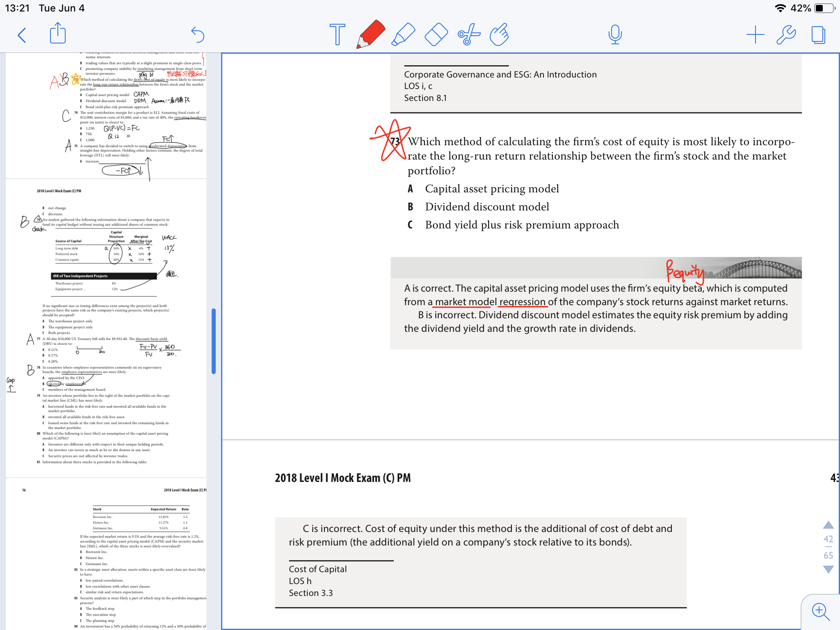
Task: Select the red Pen tool
Action: (370, 34)
